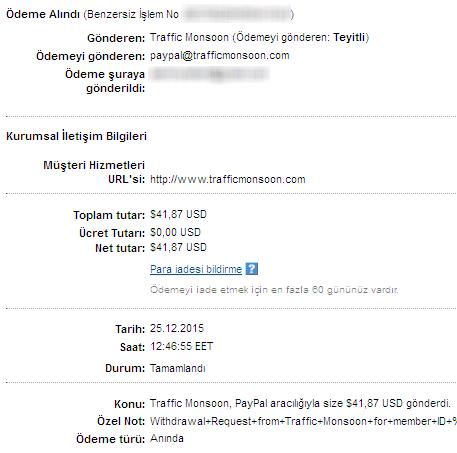Click the Net tutar $41,87 USD value

[x=178, y=247]
